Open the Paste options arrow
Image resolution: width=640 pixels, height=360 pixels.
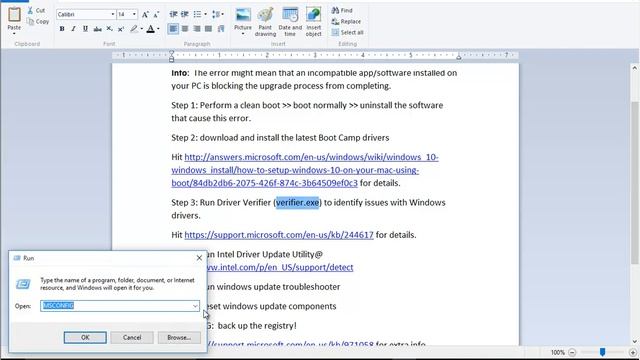tap(14, 33)
